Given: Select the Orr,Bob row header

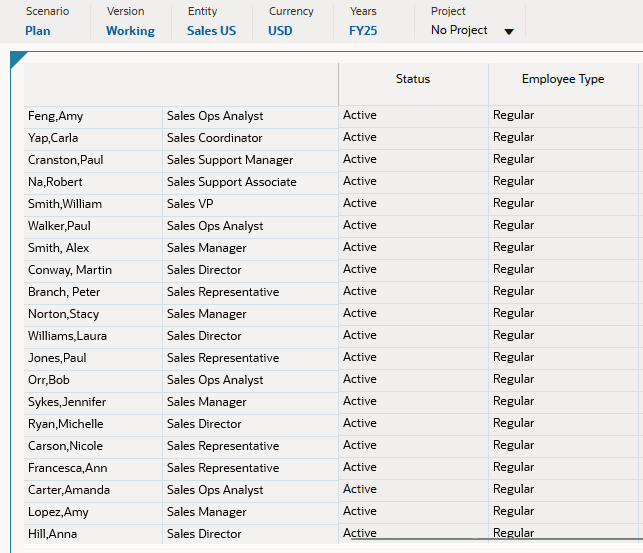Looking at the screenshot, I should click(93, 380).
